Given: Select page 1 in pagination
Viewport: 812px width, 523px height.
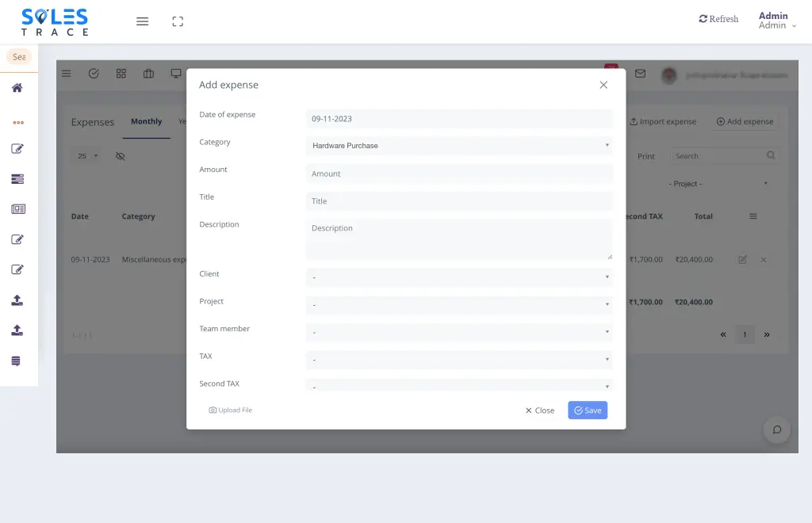Looking at the screenshot, I should point(745,334).
